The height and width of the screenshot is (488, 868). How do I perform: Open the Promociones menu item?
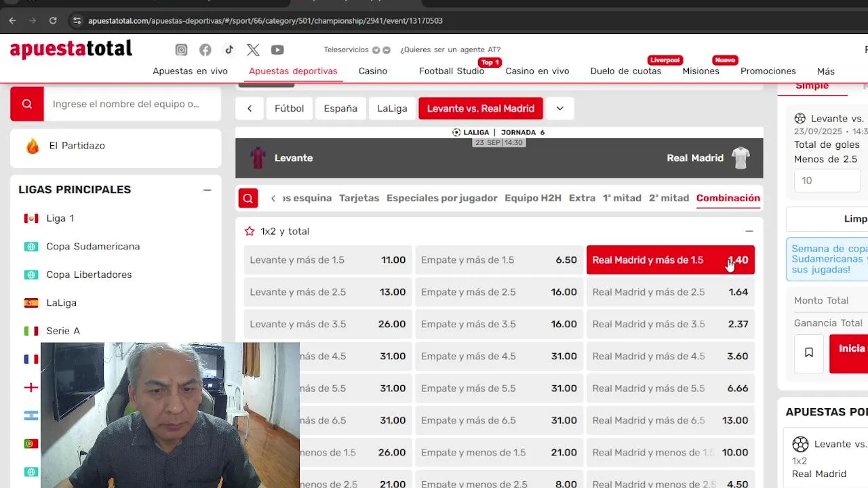click(x=768, y=71)
